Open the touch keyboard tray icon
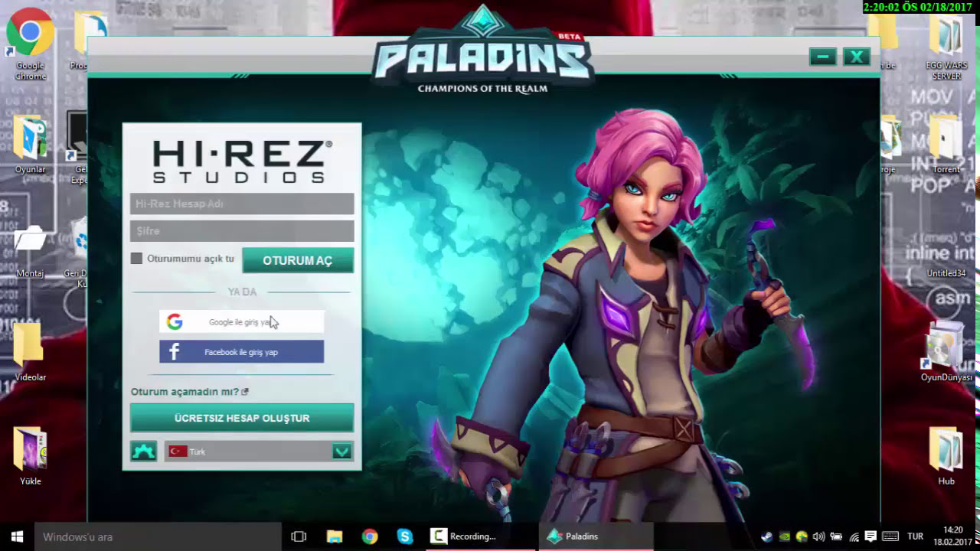The height and width of the screenshot is (551, 980). tap(890, 536)
